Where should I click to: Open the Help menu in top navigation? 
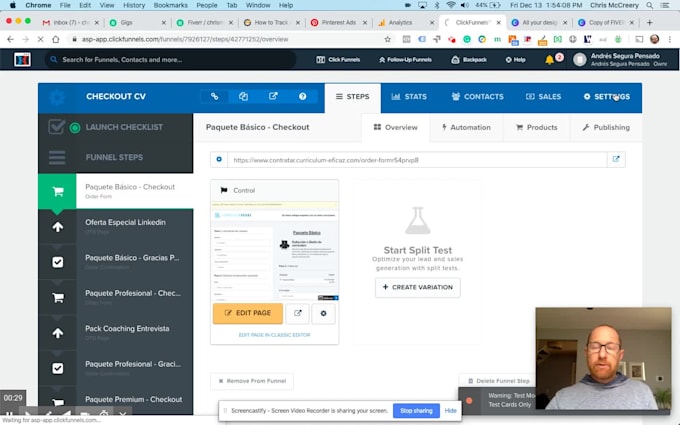pos(515,60)
